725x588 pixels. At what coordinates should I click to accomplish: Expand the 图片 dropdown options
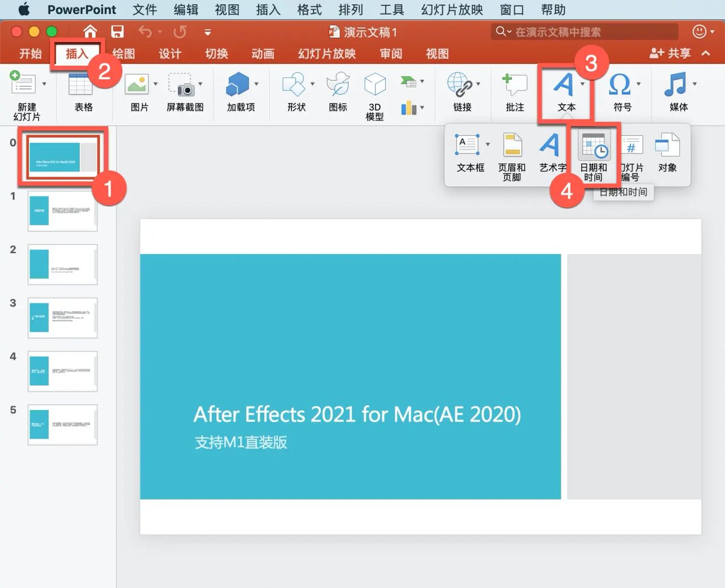[x=155, y=83]
